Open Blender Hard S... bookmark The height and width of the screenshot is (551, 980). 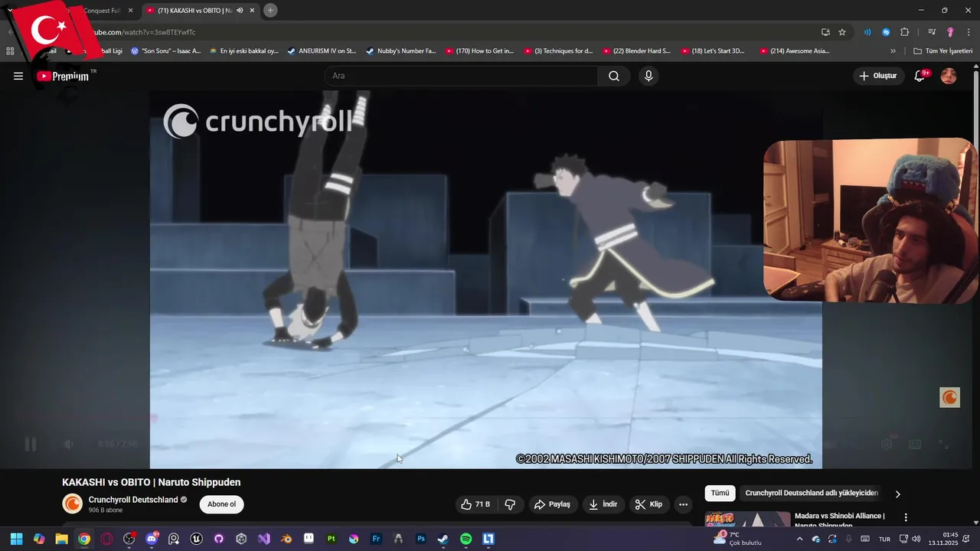[636, 51]
